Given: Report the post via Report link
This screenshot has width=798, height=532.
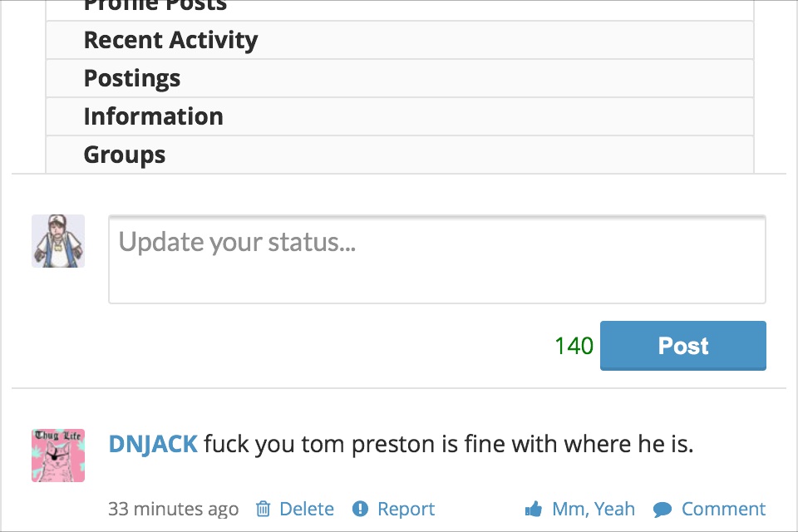Looking at the screenshot, I should point(406,509).
